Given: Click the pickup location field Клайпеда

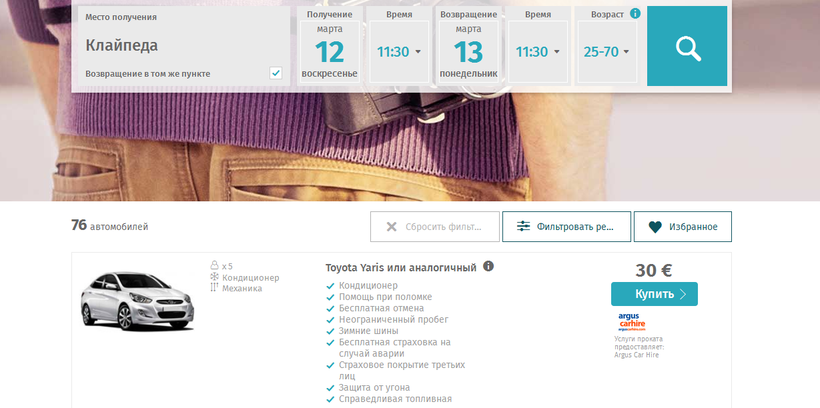Looking at the screenshot, I should 184,46.
